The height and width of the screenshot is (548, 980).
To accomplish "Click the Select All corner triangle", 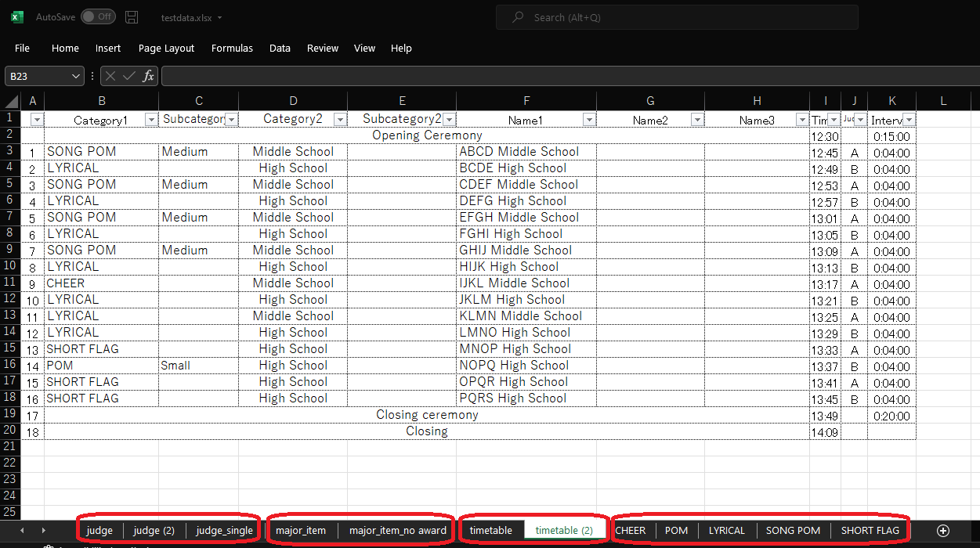I will tap(12, 100).
